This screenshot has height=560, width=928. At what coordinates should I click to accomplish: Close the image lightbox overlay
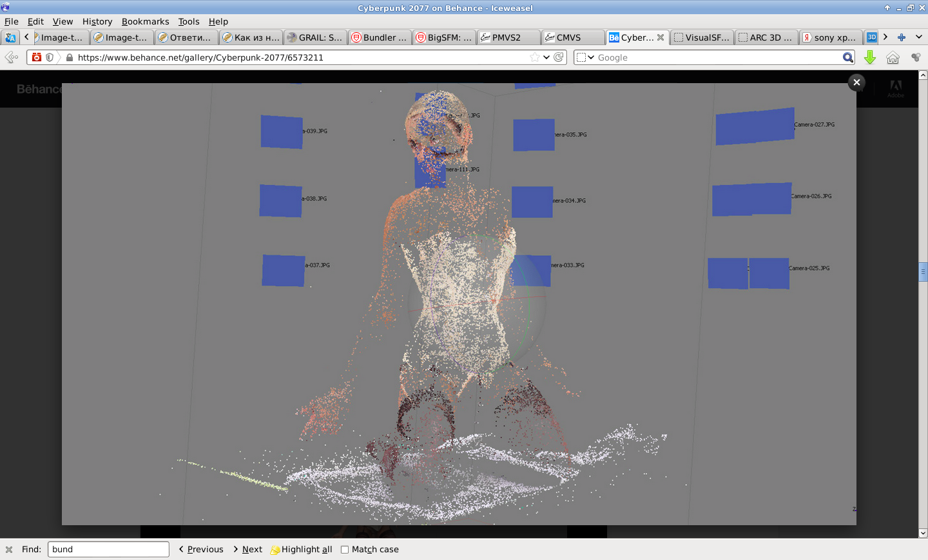coord(856,82)
